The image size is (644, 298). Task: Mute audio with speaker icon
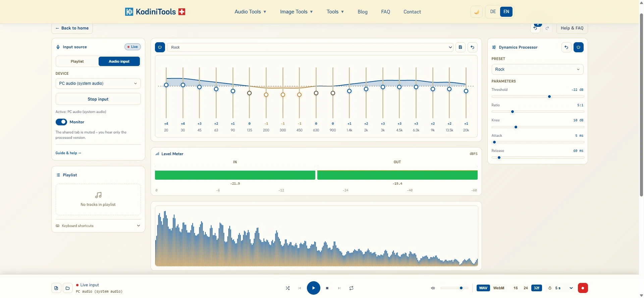433,288
